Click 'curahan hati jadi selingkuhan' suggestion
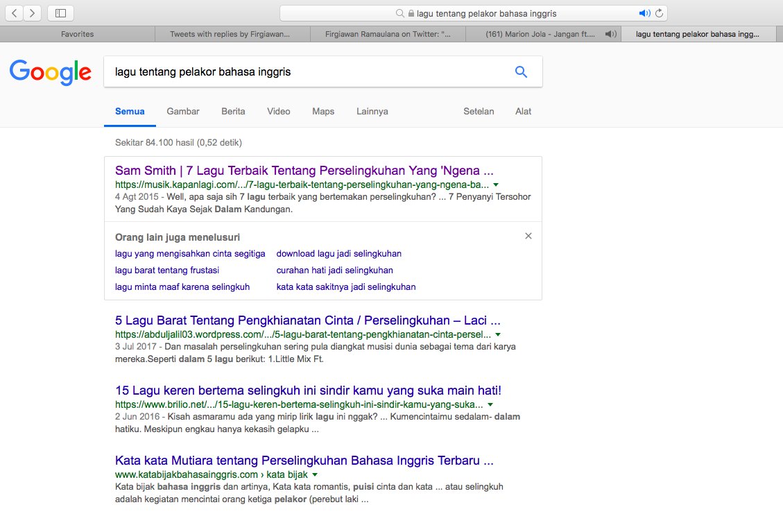This screenshot has height=532, width=783. coord(334,271)
